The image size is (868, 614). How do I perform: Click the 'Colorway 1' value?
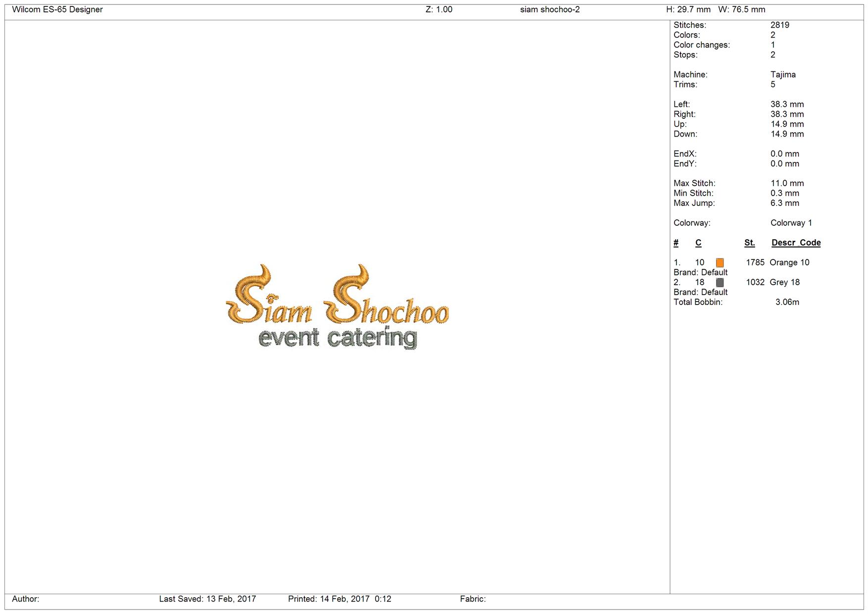(x=791, y=223)
